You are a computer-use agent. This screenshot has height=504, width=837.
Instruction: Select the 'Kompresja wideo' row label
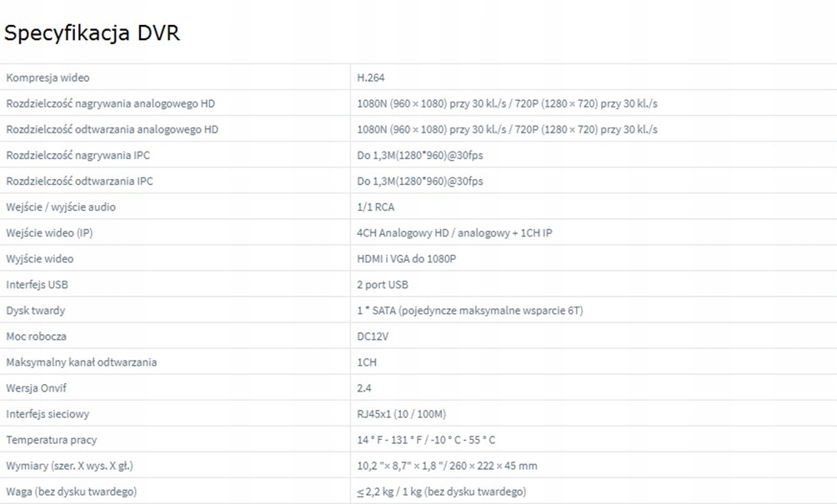[x=48, y=77]
